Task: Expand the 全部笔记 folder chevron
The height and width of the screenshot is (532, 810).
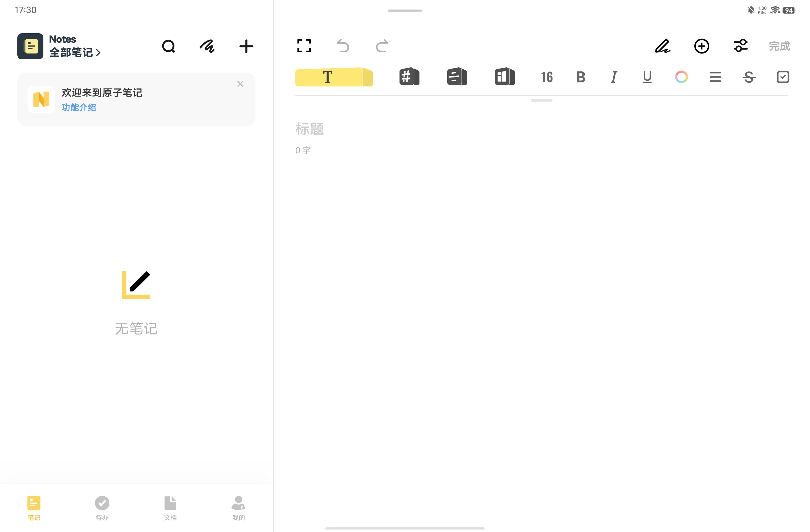Action: point(98,53)
